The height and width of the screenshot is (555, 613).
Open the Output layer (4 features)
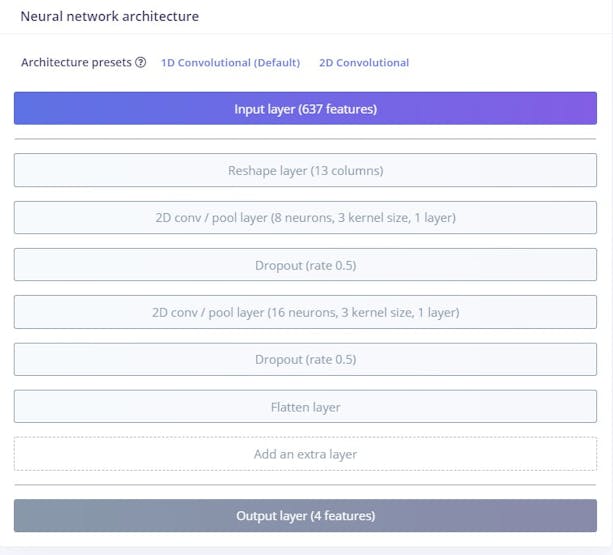pos(305,516)
